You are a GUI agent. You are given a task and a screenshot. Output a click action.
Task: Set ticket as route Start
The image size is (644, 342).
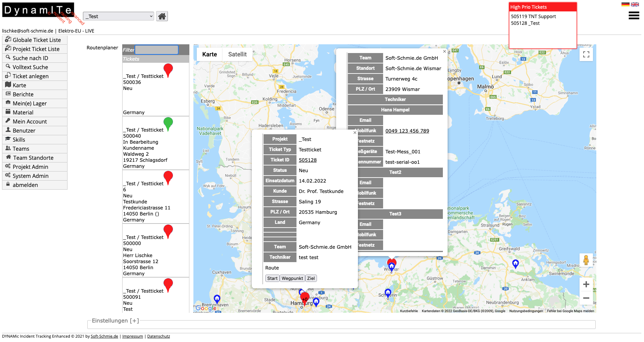coord(272,278)
